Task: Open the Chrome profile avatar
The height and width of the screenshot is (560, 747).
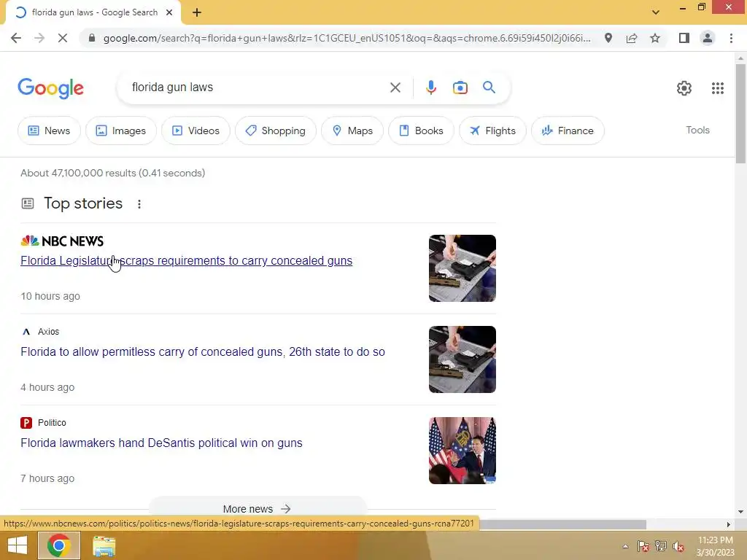Action: coord(708,38)
